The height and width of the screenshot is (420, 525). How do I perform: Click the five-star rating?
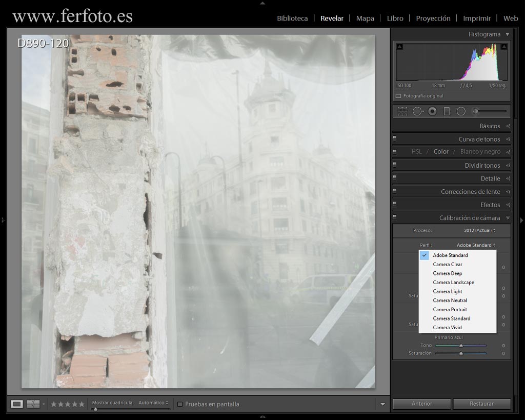point(82,404)
